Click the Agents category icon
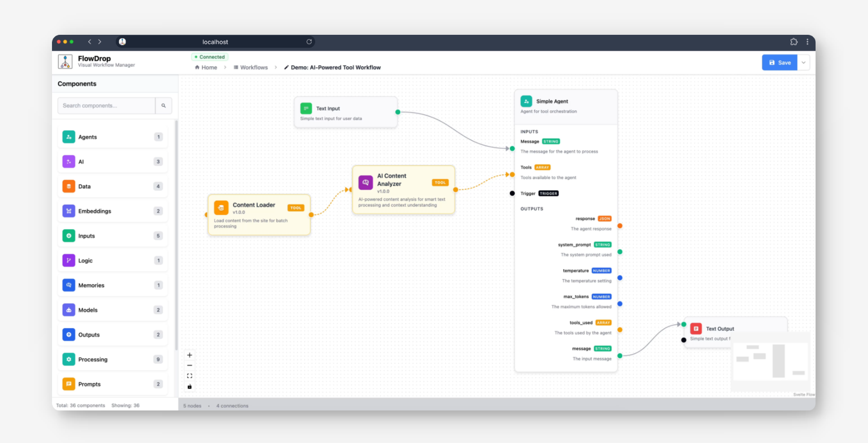This screenshot has width=868, height=443. pos(69,137)
